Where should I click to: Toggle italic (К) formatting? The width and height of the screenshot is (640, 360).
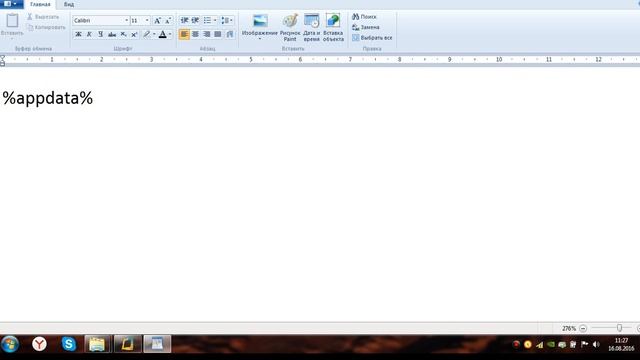coord(89,34)
